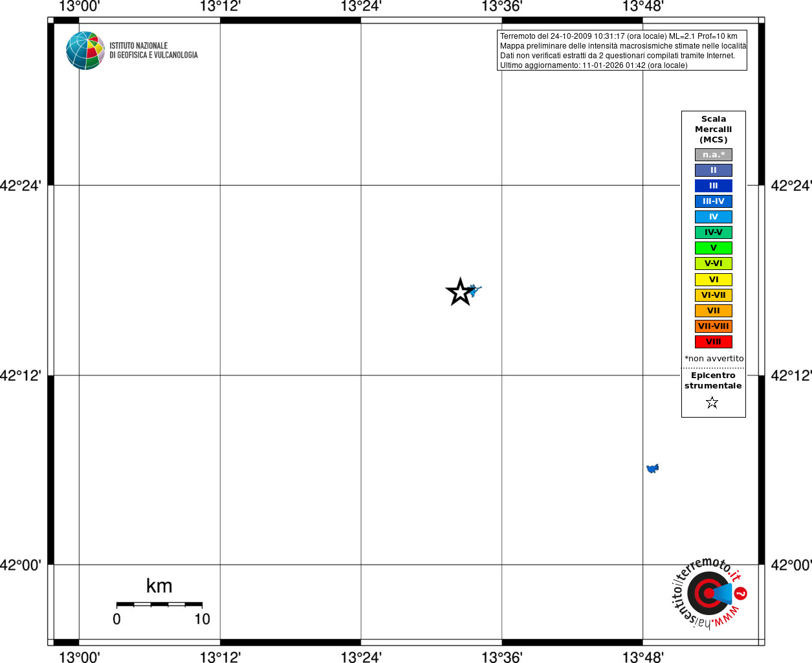Screen dimensions: 812x663
Task: Click the '*non avvertito' legend note
Action: tap(714, 359)
